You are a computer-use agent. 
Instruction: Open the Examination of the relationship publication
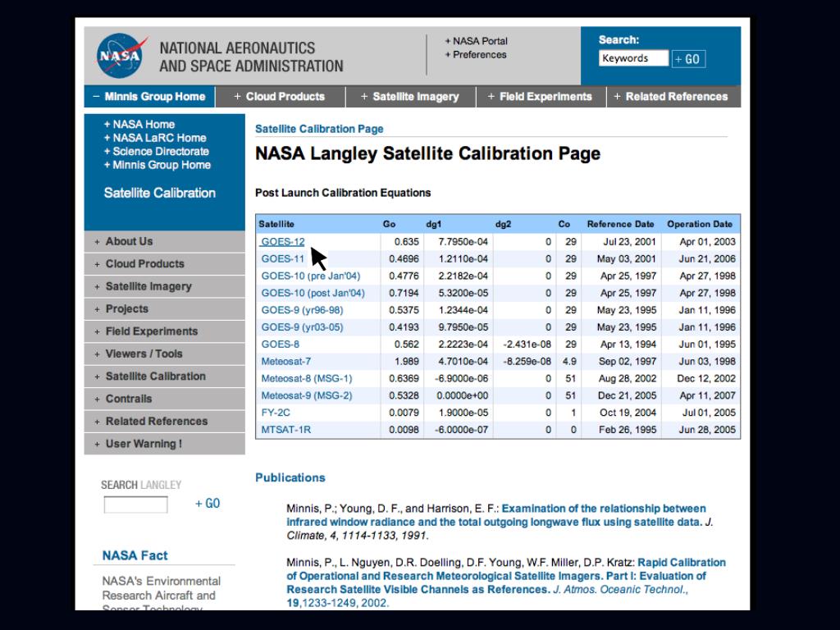pyautogui.click(x=496, y=515)
